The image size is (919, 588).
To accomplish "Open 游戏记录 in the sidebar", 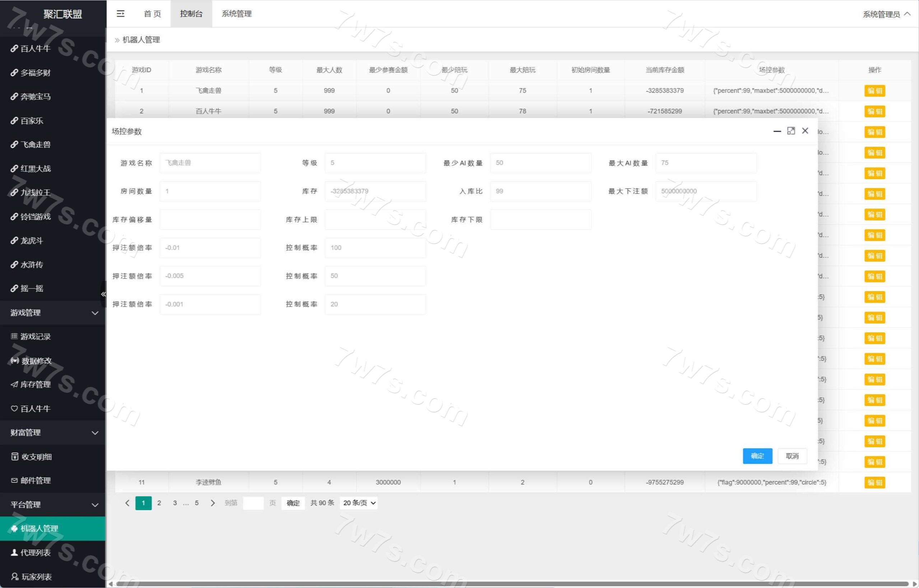I will (x=35, y=336).
